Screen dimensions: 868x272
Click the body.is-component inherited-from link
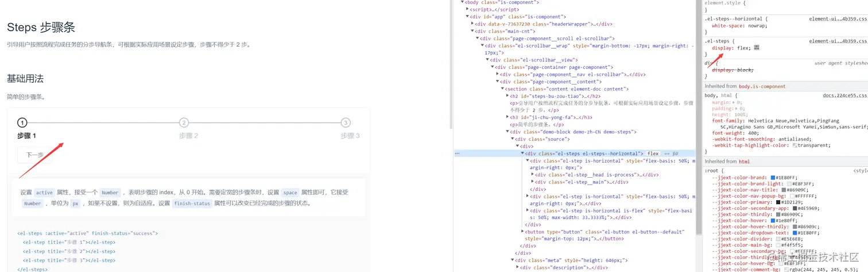point(762,86)
